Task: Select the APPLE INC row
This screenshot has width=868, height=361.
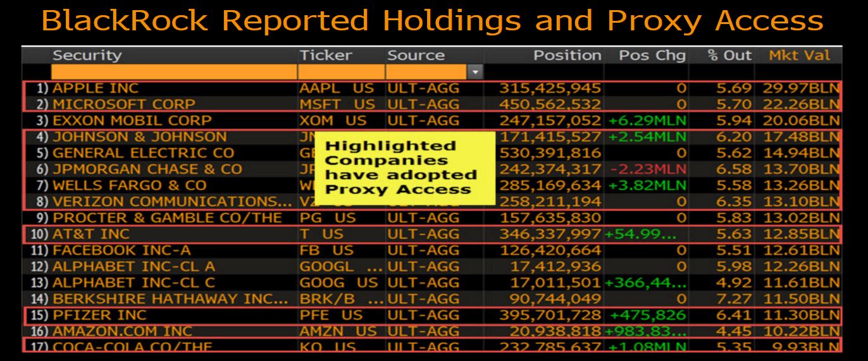Action: (432, 88)
